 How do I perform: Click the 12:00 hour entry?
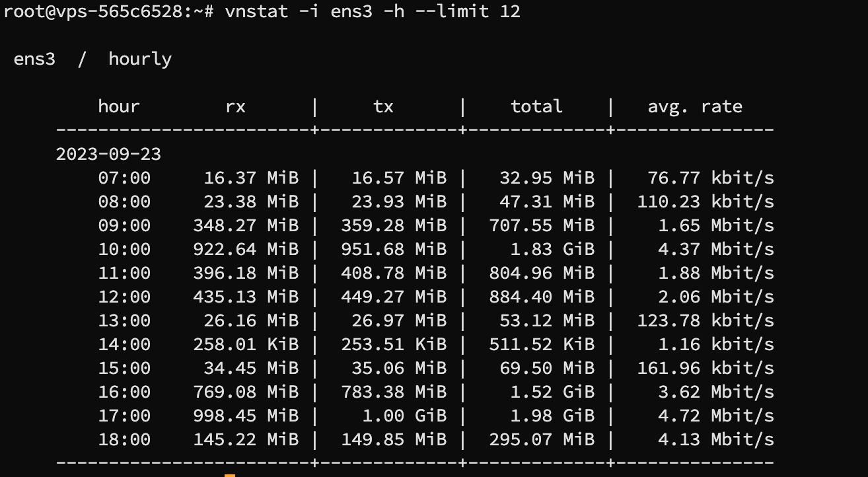(x=124, y=297)
